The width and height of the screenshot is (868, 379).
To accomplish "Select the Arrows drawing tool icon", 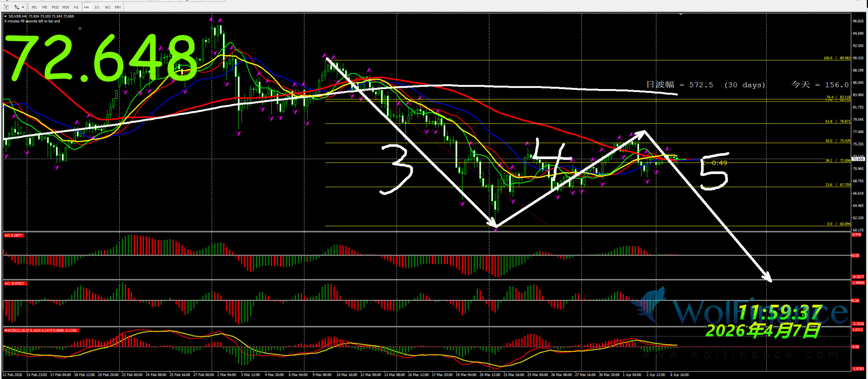I will pyautogui.click(x=17, y=7).
